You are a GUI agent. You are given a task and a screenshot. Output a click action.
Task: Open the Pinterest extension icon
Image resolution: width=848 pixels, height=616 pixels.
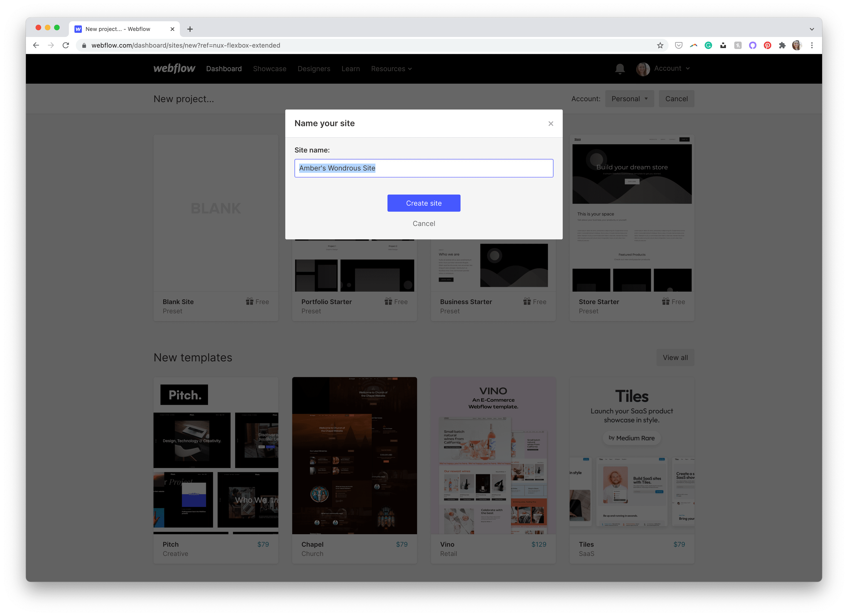(767, 45)
